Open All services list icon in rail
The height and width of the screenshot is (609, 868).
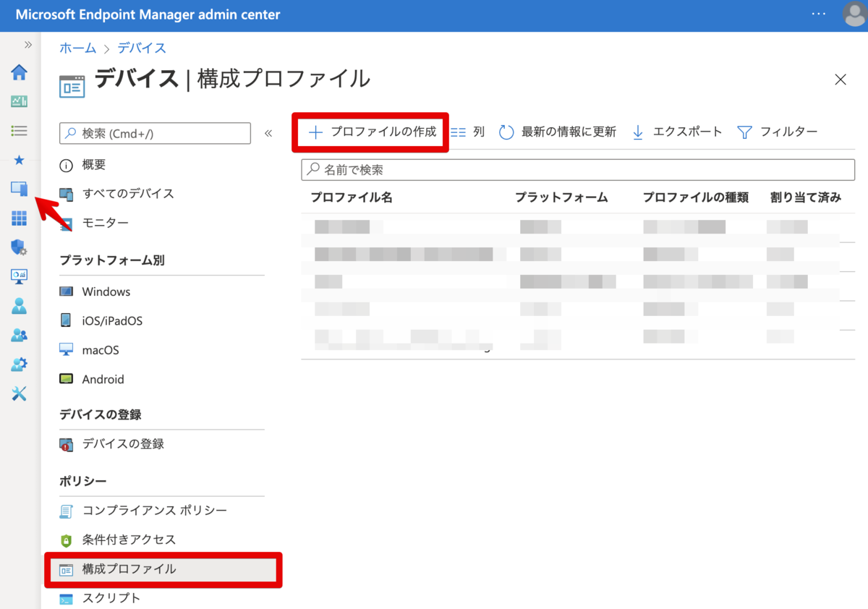point(20,131)
